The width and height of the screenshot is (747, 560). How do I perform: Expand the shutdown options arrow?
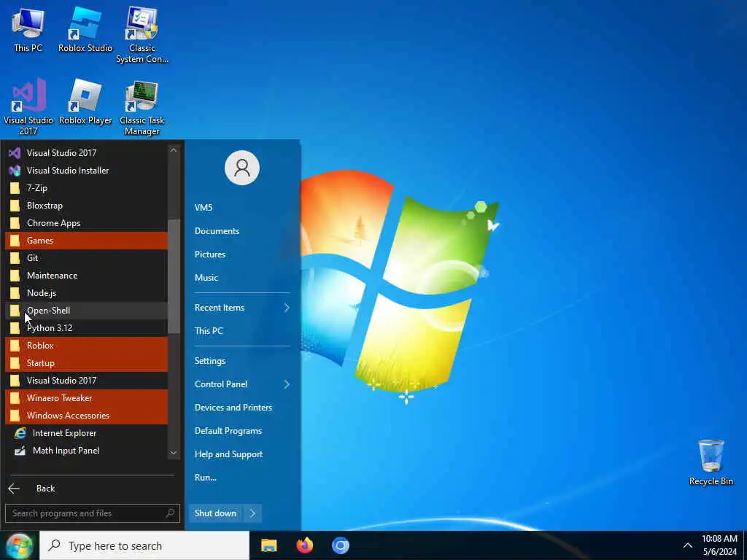(x=252, y=513)
